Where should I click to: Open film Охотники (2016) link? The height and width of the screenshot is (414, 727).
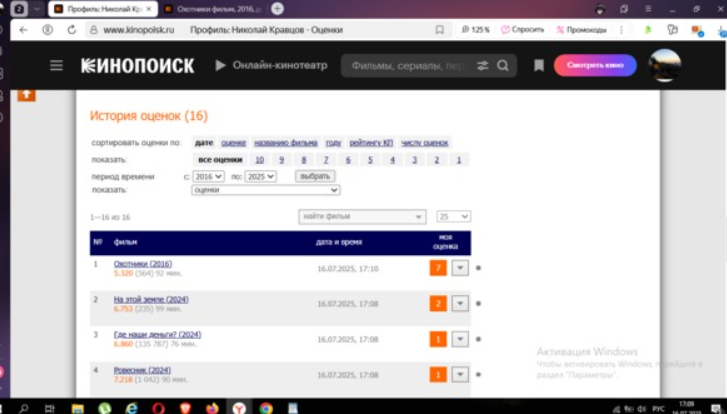(x=143, y=264)
